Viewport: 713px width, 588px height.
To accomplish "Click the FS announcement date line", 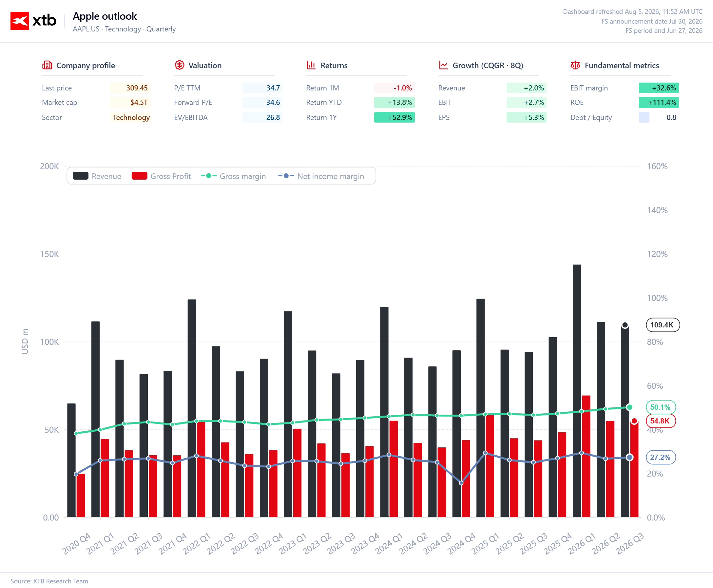I will coord(652,21).
